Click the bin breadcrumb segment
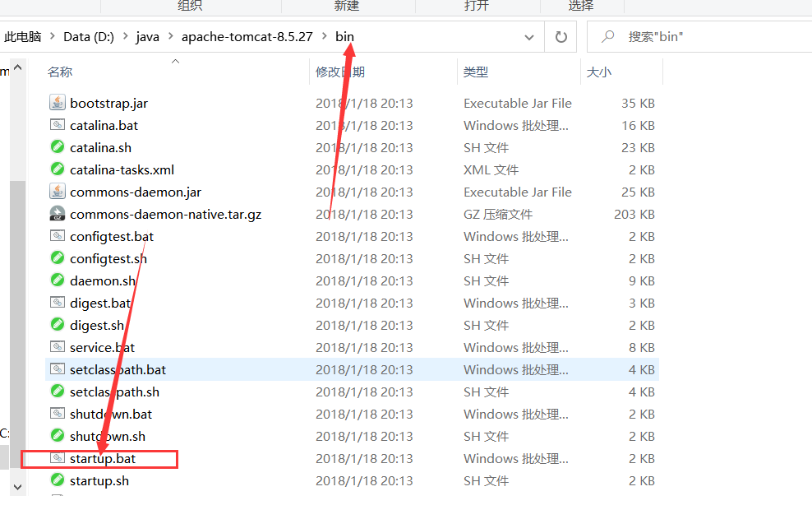The image size is (812, 519). 344,37
